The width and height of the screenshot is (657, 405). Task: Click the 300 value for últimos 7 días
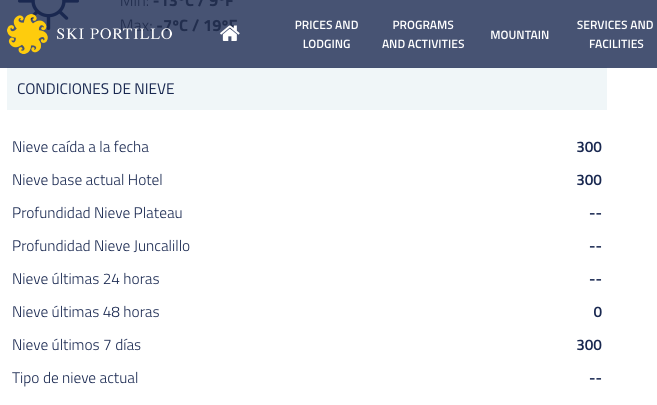click(589, 345)
